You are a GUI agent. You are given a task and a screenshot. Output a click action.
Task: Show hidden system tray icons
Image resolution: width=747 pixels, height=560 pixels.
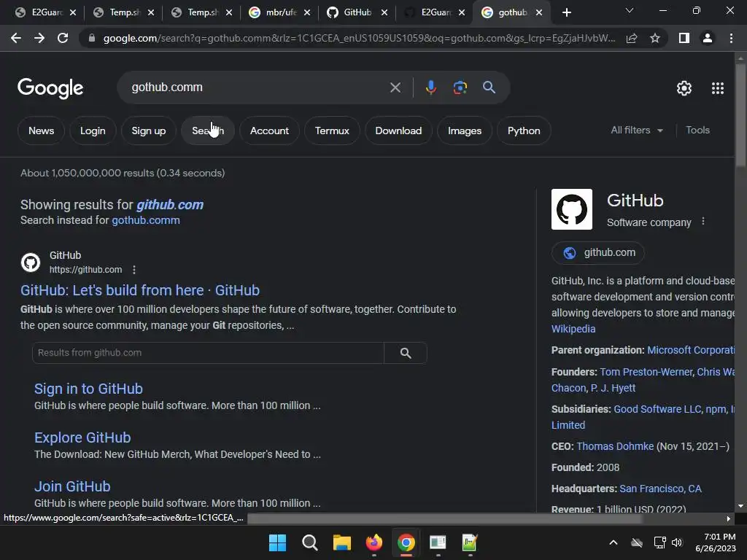(x=614, y=542)
